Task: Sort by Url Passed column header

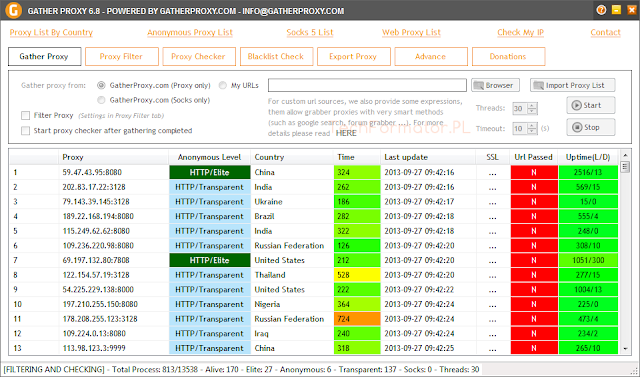Action: 533,157
